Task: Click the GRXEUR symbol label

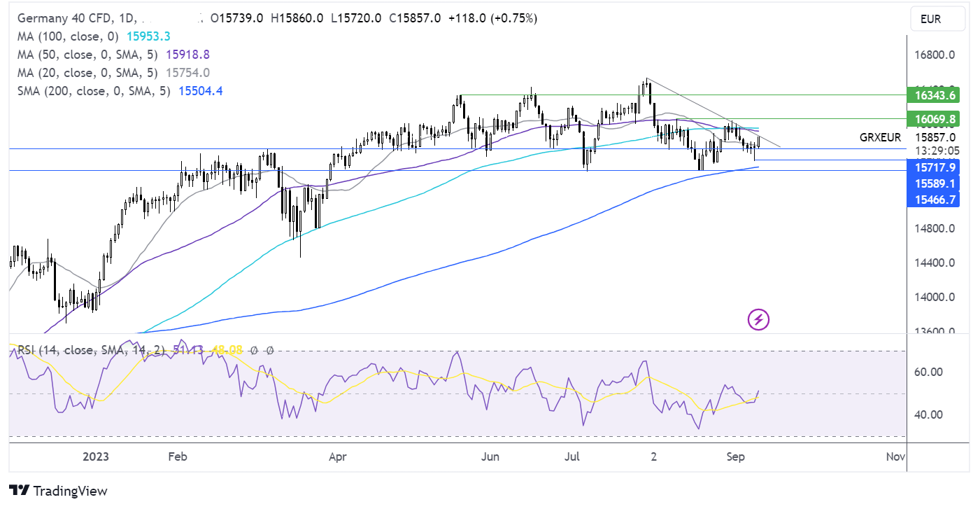Action: click(x=880, y=138)
